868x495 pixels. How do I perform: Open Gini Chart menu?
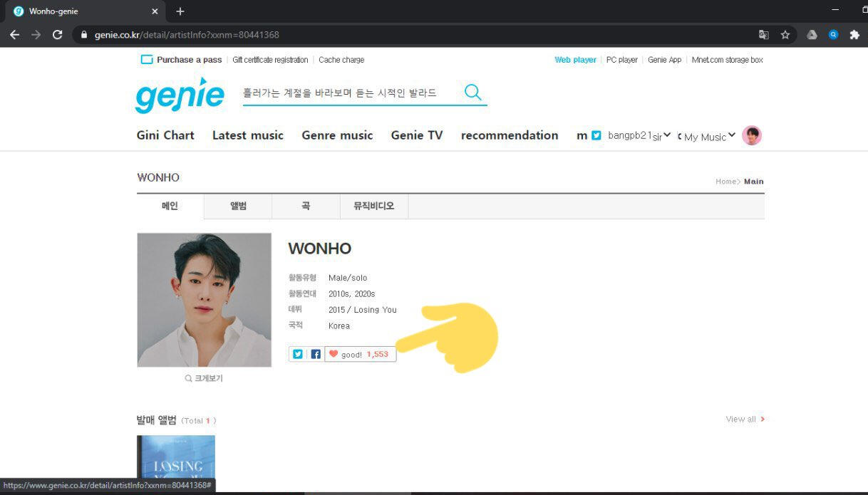[165, 135]
